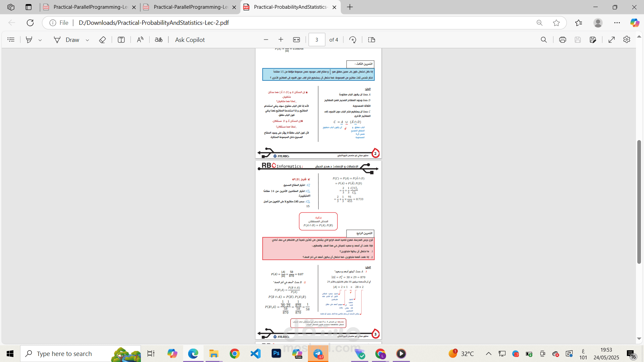Click the File info icon in address bar
This screenshot has width=644, height=362.
pos(53,22)
